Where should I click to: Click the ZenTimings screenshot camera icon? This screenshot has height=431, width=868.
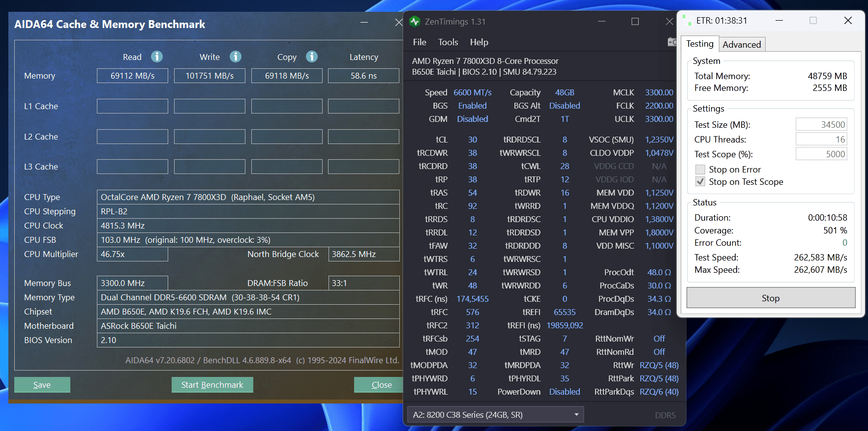coord(672,42)
